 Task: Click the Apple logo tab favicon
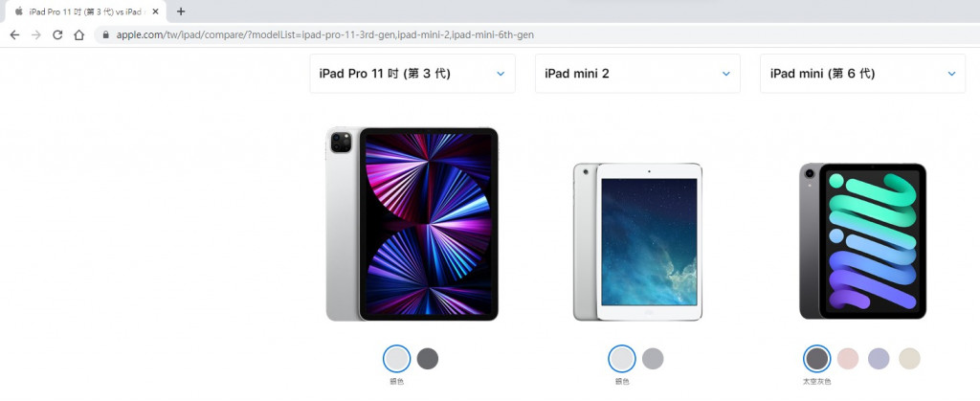click(19, 11)
